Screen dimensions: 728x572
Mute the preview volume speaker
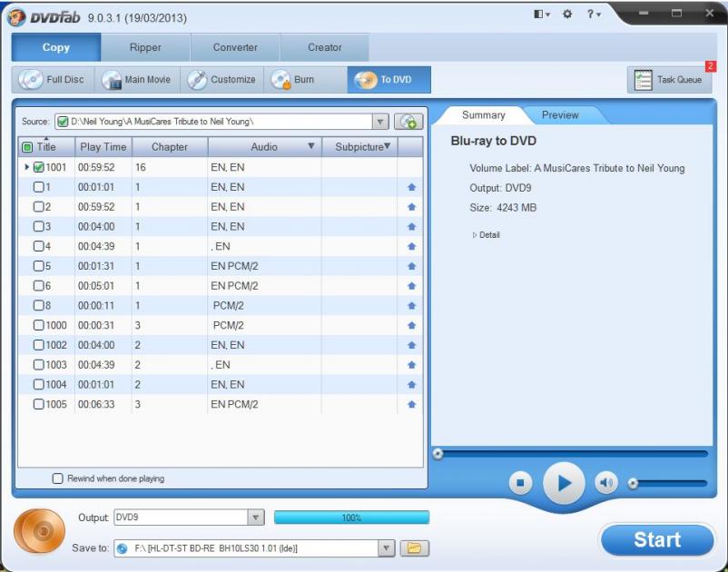(x=605, y=483)
